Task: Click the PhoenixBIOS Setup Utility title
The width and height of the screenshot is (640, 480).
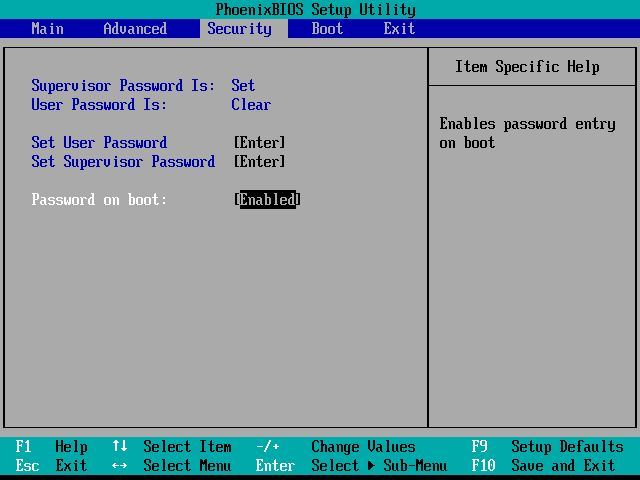Action: (x=316, y=9)
